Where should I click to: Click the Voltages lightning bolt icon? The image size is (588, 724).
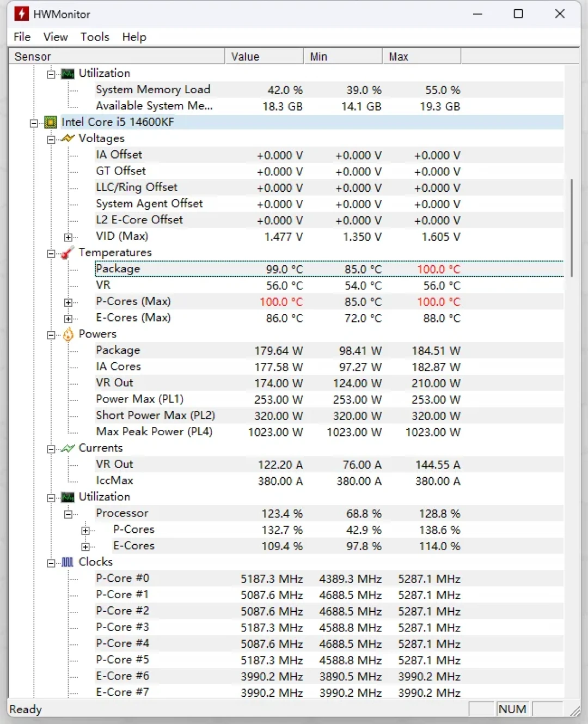(68, 138)
